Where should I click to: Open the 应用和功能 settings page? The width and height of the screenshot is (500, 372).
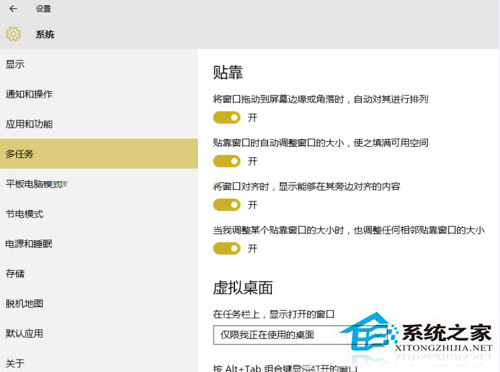coord(99,124)
